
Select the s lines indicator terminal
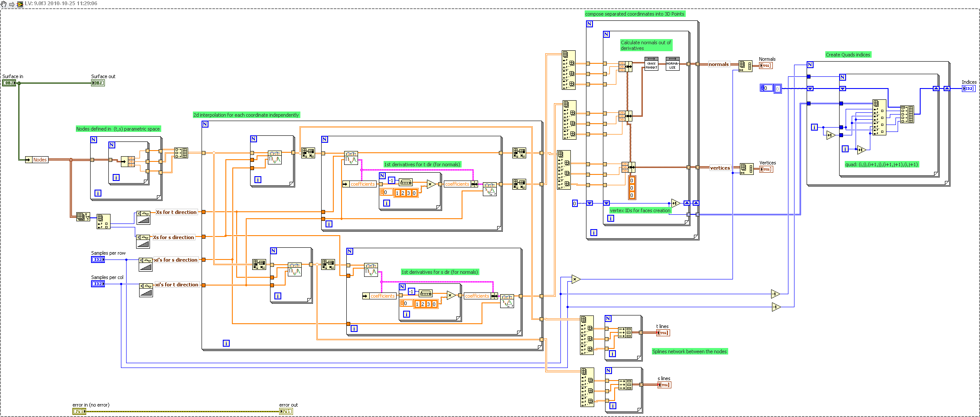pos(664,385)
